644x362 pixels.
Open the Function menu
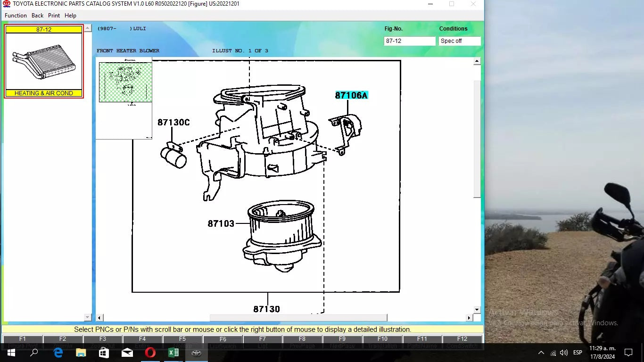(16, 16)
